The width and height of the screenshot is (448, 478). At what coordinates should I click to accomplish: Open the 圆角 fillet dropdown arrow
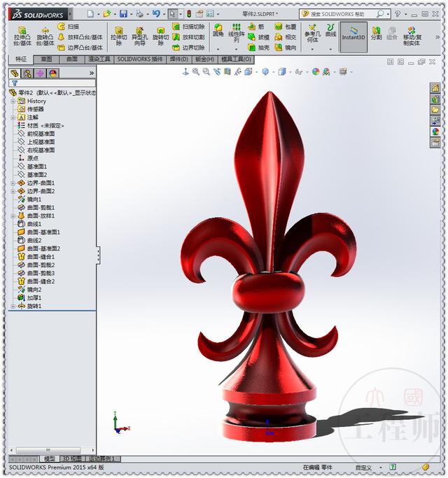pyautogui.click(x=218, y=49)
